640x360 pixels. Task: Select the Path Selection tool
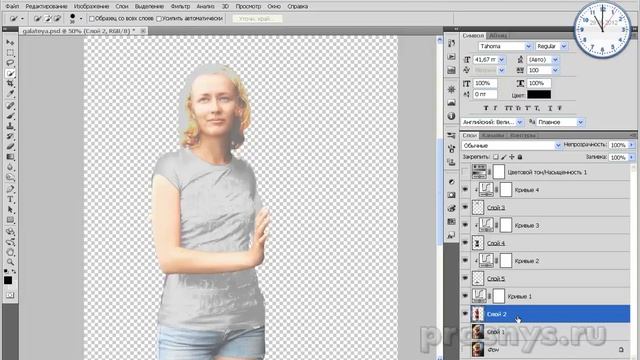10,210
